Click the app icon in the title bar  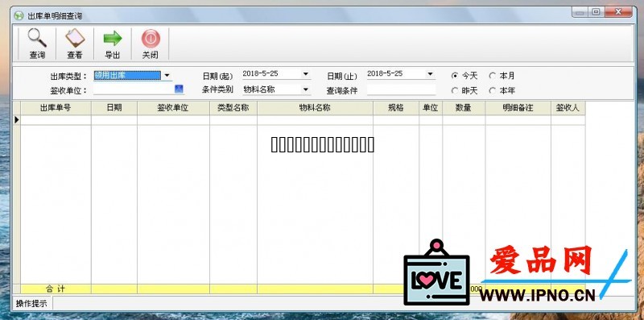pyautogui.click(x=19, y=15)
